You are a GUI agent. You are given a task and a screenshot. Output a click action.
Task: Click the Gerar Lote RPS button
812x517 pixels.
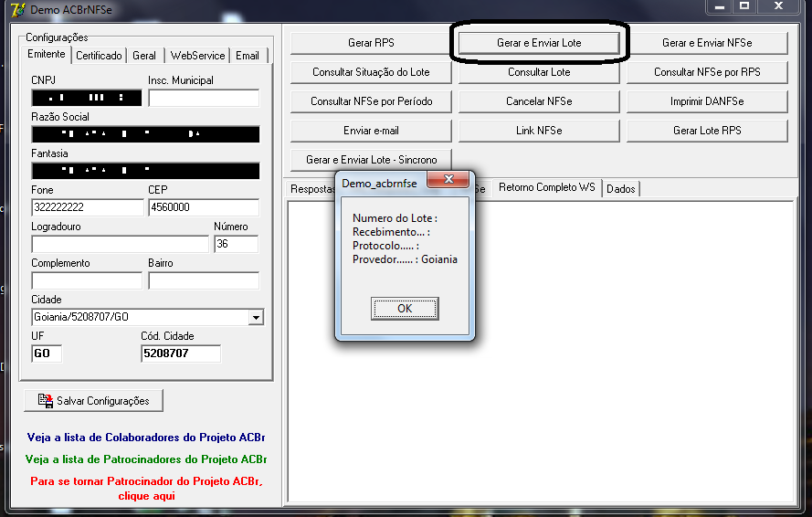click(707, 131)
